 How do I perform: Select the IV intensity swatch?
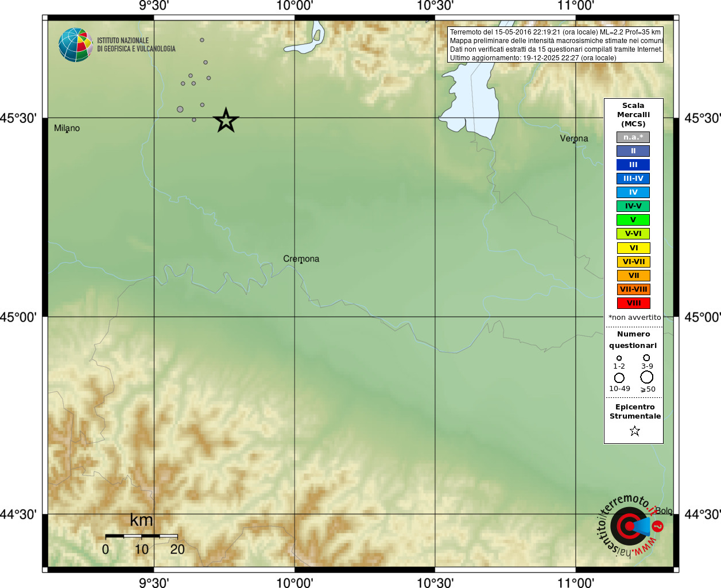point(633,192)
